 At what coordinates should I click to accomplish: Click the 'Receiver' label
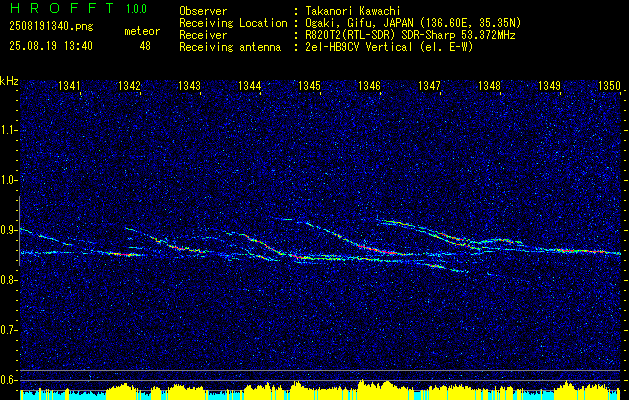203,35
